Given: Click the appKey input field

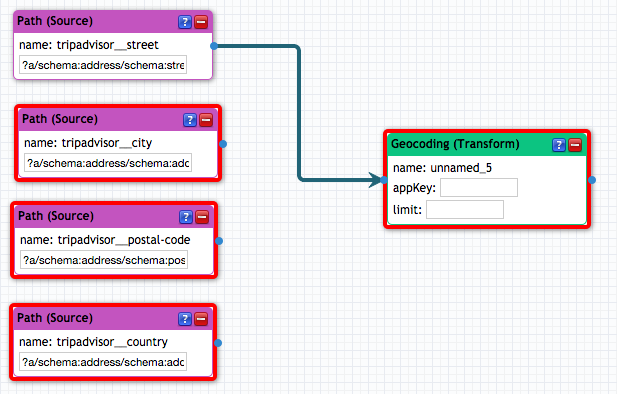Looking at the screenshot, I should [x=479, y=188].
